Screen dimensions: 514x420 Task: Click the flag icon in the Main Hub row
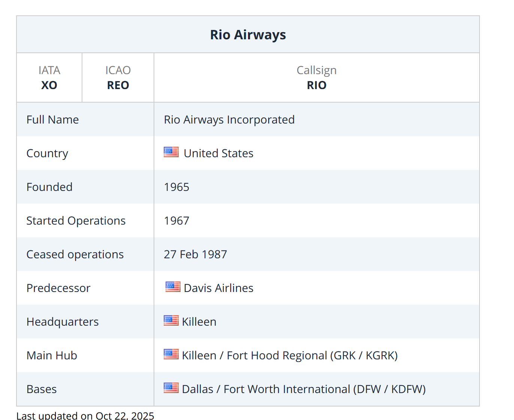click(x=171, y=354)
